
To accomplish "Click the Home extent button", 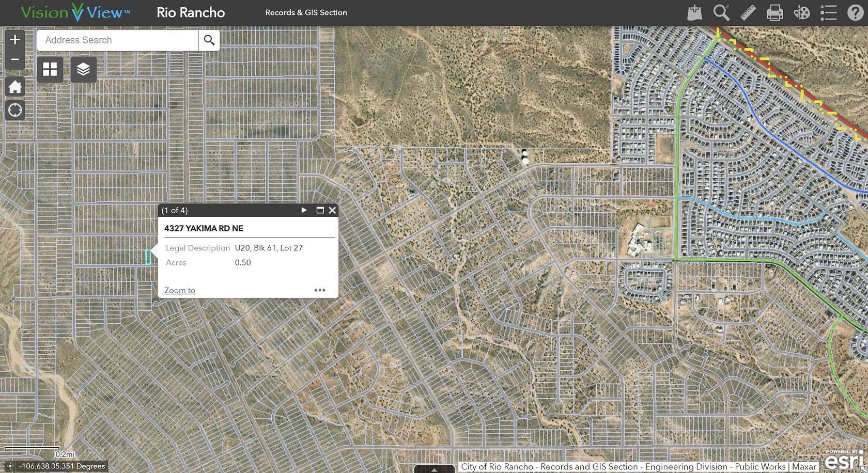I will (x=14, y=86).
